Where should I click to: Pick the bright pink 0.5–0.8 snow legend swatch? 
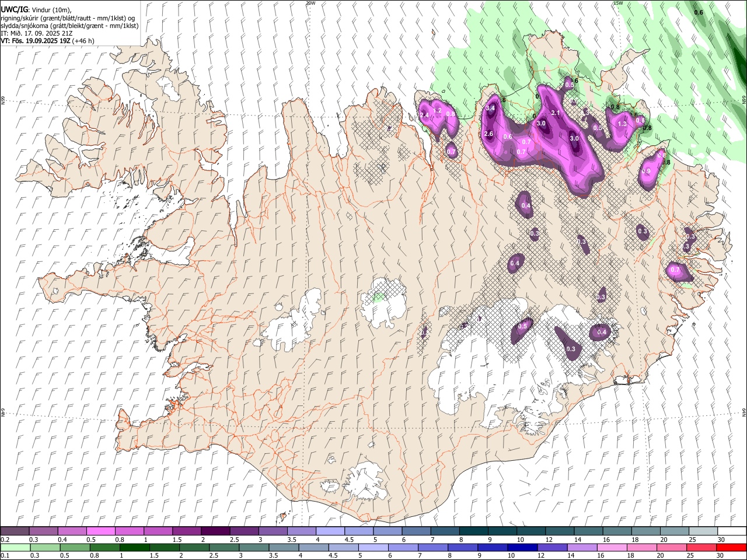[100, 531]
